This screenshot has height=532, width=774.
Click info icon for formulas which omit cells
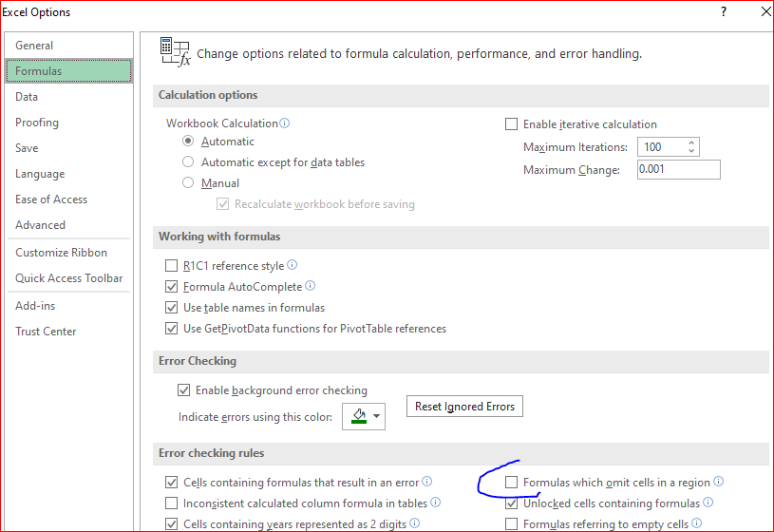click(x=719, y=481)
